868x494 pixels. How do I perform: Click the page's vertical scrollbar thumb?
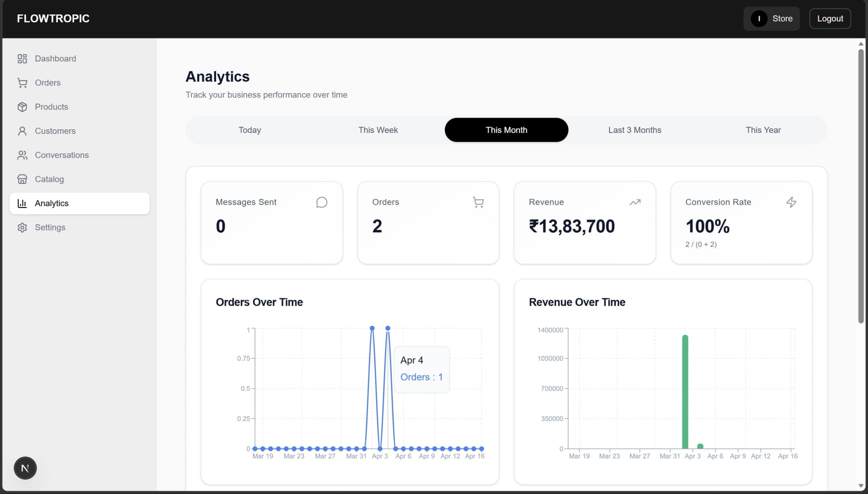(861, 185)
